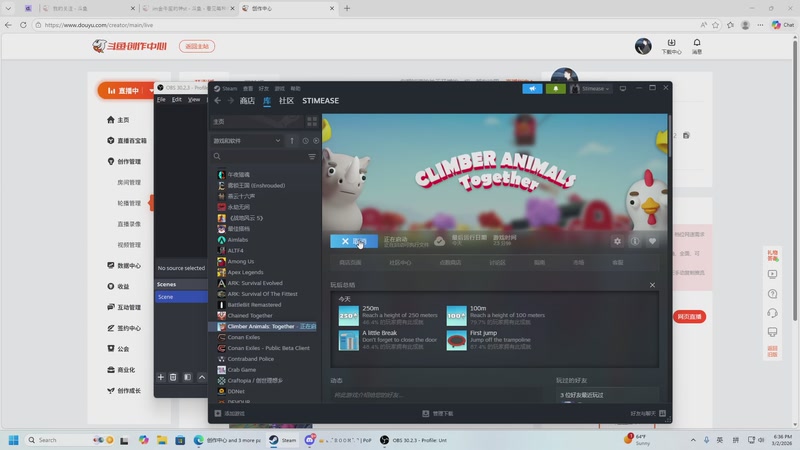Open the 社区 community tab in Steam
Screen dimensions: 800x450
[286, 101]
